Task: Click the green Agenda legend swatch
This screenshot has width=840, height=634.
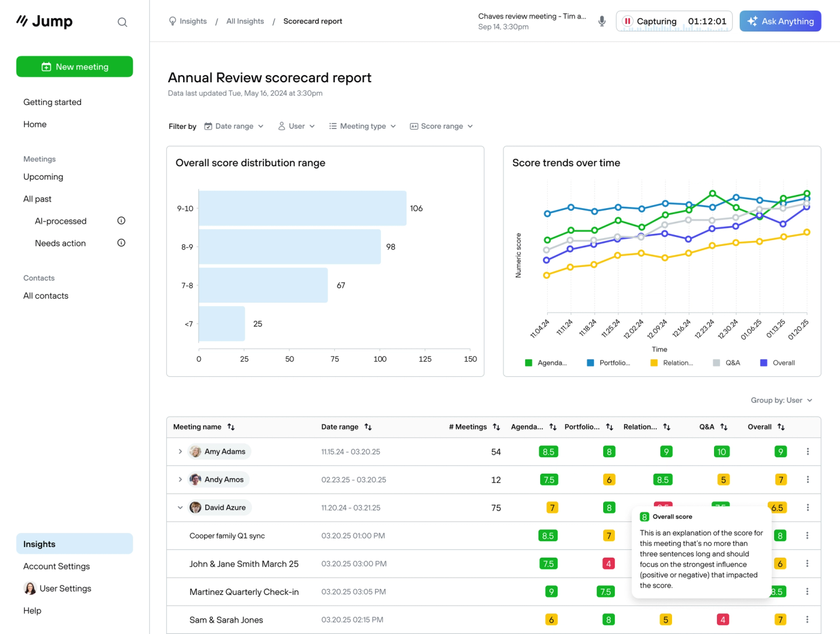Action: 529,362
